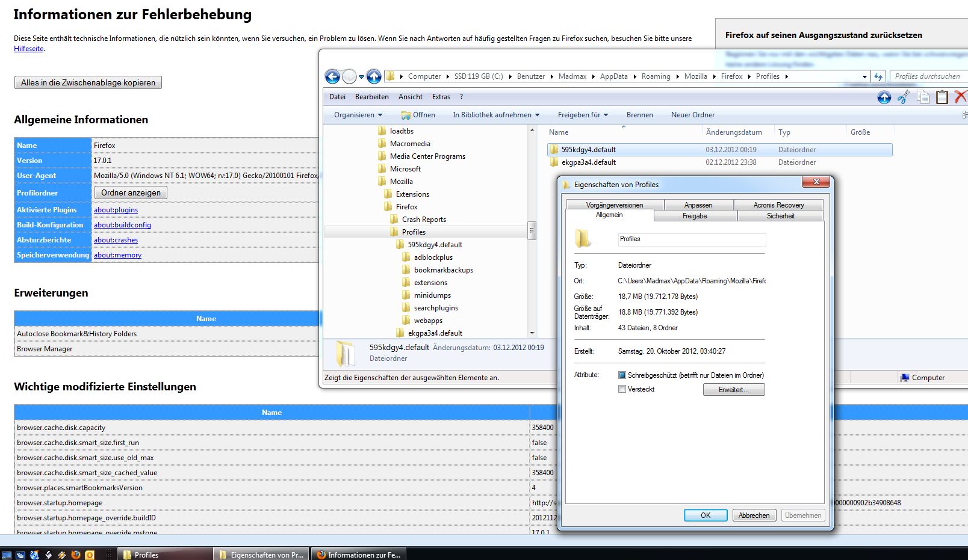Open the Freigeben für dropdown
This screenshot has width=968, height=560.
(583, 115)
